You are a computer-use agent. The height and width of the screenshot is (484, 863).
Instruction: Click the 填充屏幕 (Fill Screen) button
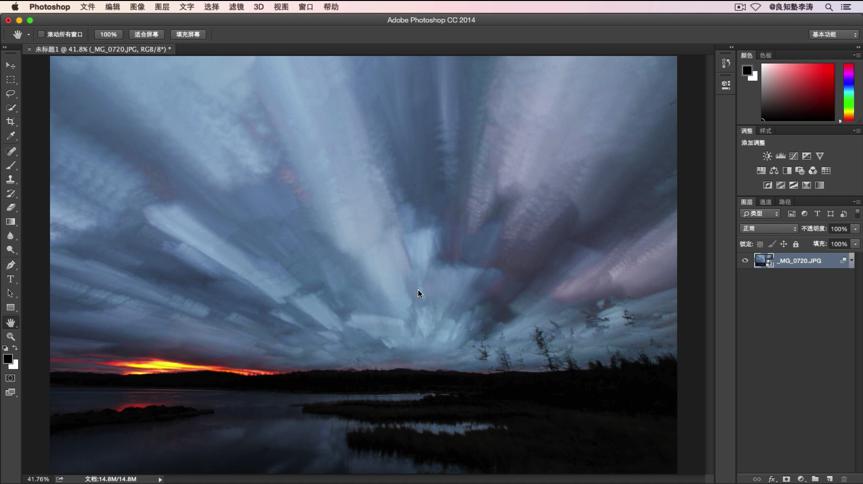click(187, 34)
